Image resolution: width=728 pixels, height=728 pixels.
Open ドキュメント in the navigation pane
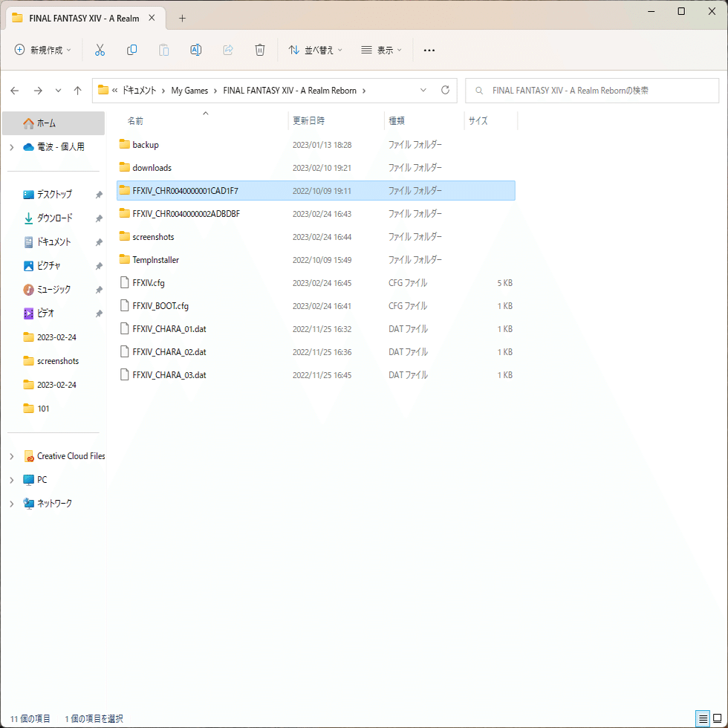[x=53, y=242]
